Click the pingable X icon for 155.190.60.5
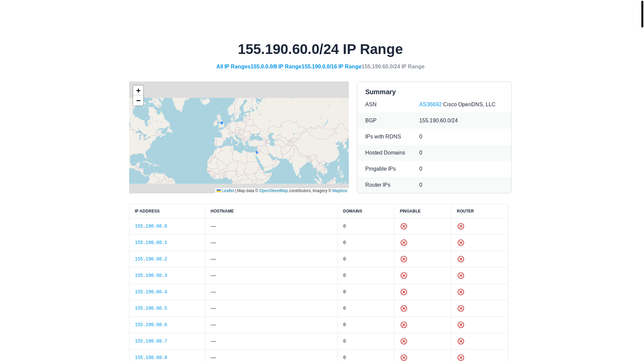 404,308
